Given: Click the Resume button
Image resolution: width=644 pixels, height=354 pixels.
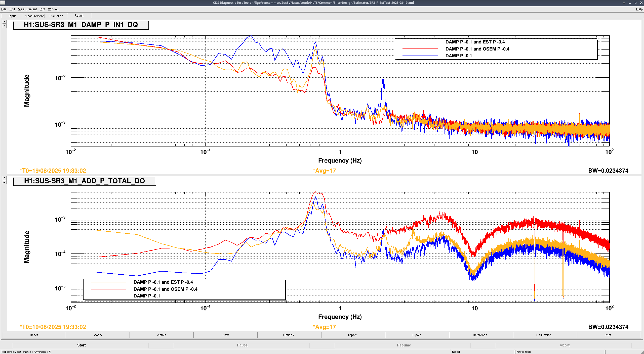Looking at the screenshot, I should tap(403, 345).
